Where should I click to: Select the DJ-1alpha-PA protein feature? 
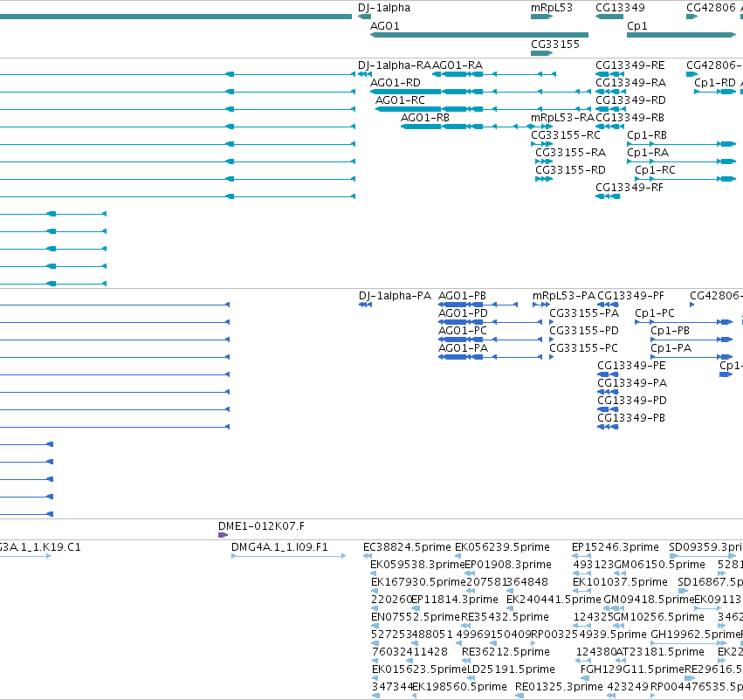[365, 305]
